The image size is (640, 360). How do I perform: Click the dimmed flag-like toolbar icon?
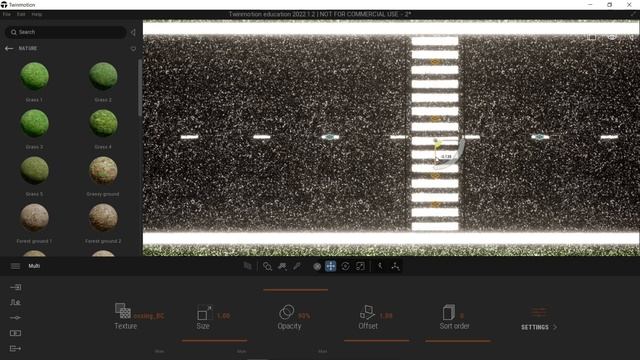247,266
